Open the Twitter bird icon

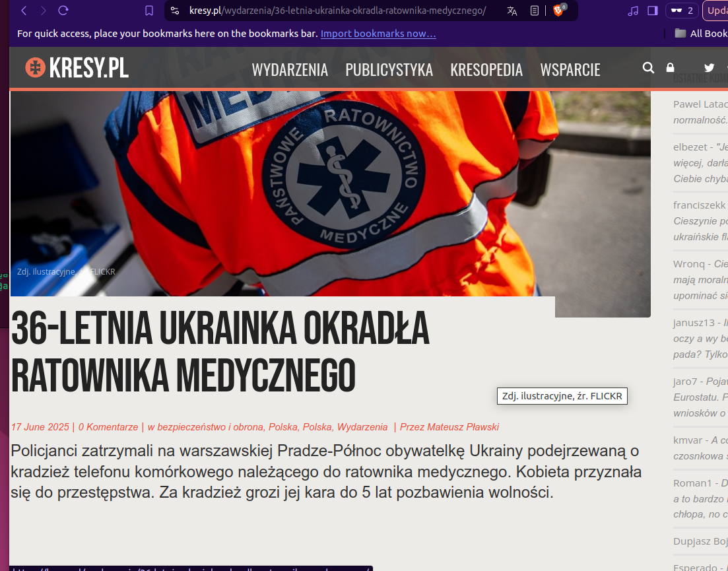click(x=709, y=68)
